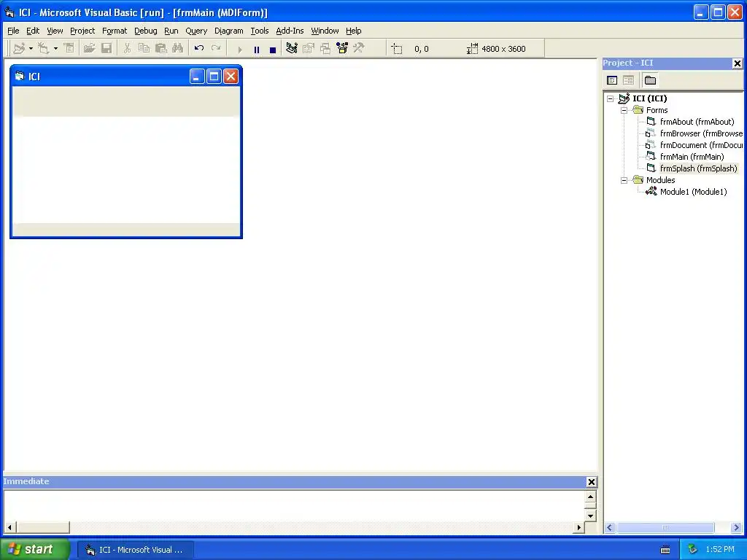Open the Add-Ins menu

click(290, 31)
